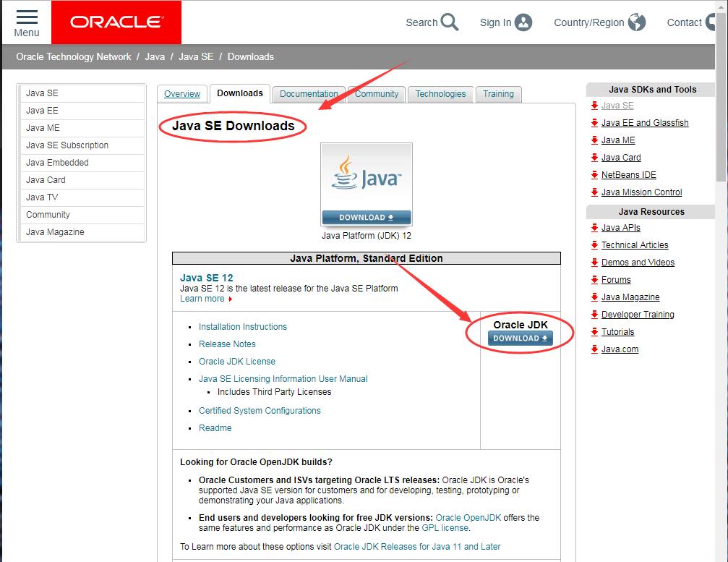Select Java Embedded in left sidebar
Viewport: 728px width, 562px height.
(82, 163)
